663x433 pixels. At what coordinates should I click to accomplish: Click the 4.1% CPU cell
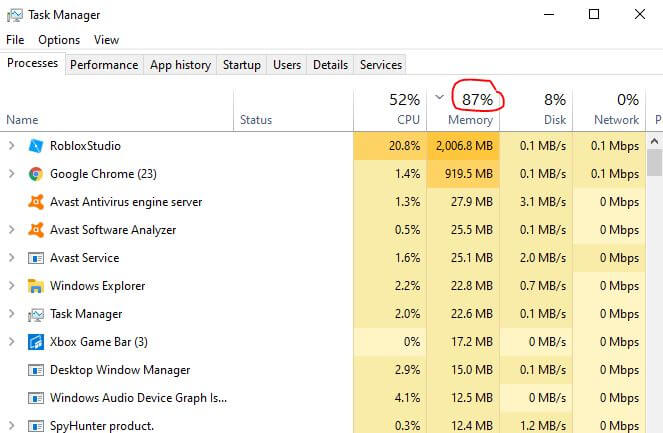[x=390, y=398]
